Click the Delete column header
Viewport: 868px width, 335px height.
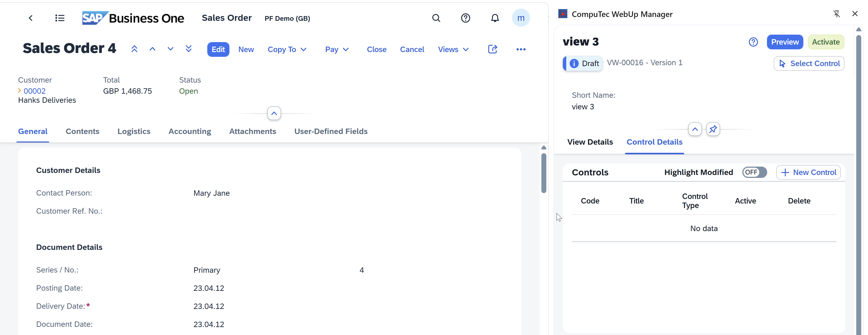(799, 201)
